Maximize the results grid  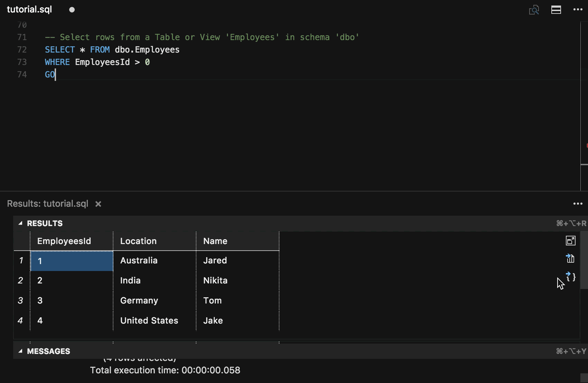(570, 241)
